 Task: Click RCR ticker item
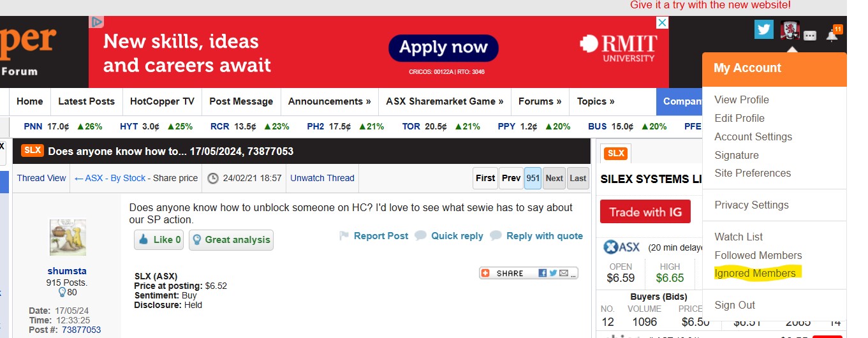point(250,126)
